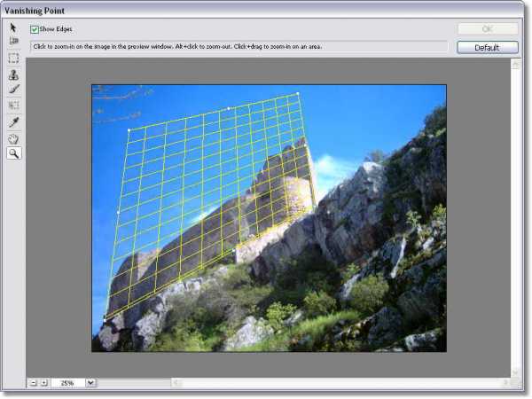Activate the Brush tool

point(13,90)
